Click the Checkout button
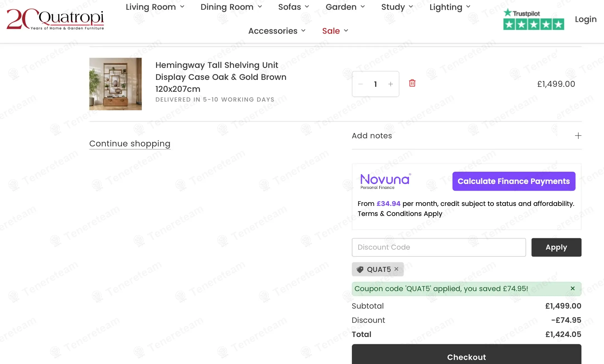This screenshot has width=604, height=364. [x=466, y=354]
